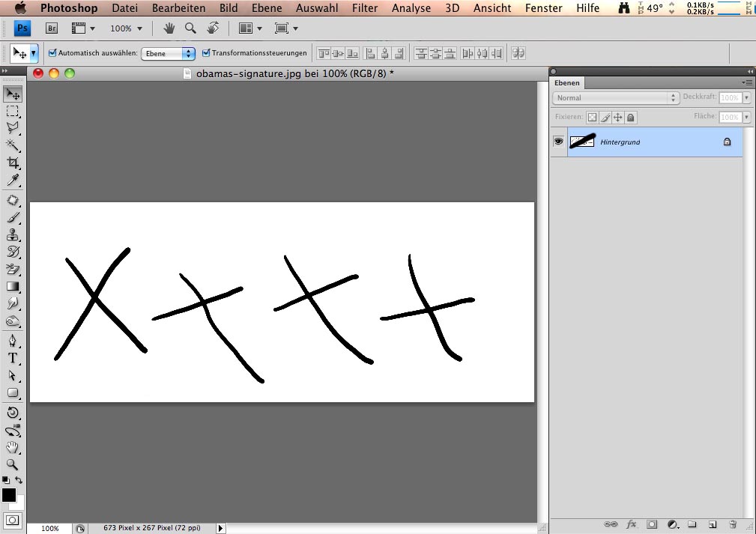Select the Sponge tool
This screenshot has height=534, width=756.
(x=13, y=321)
